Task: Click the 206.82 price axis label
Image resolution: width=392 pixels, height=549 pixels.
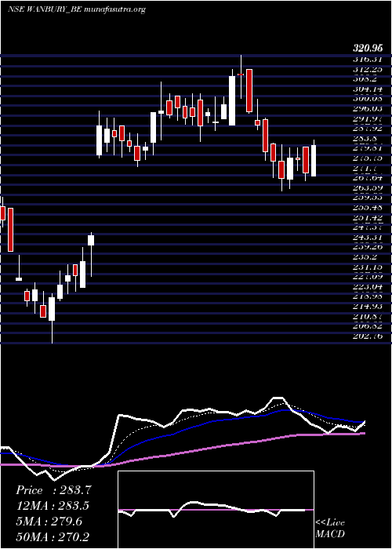Action: pyautogui.click(x=367, y=326)
